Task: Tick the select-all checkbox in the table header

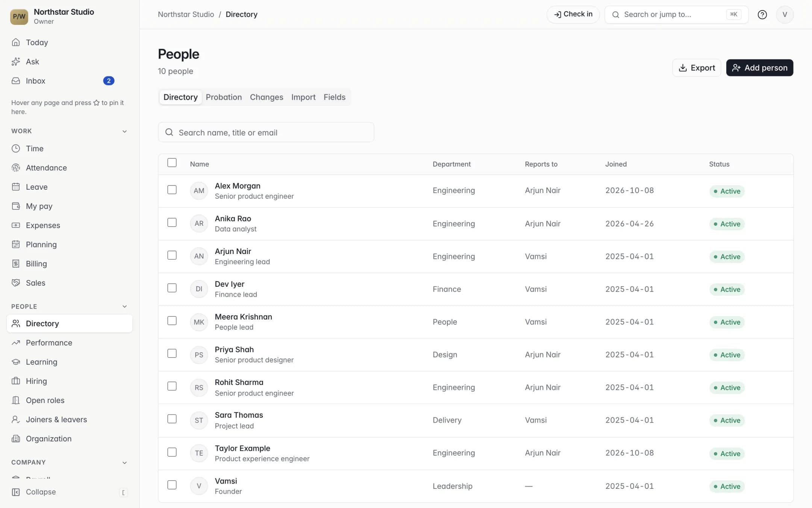Action: click(172, 163)
